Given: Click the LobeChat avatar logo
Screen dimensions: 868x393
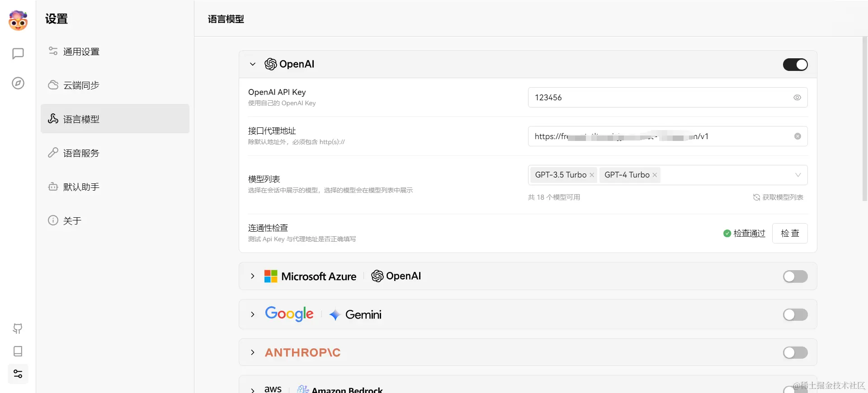Looking at the screenshot, I should [x=18, y=20].
